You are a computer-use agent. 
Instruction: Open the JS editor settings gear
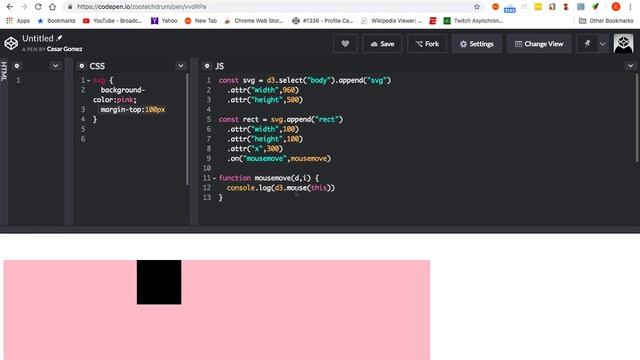point(207,66)
